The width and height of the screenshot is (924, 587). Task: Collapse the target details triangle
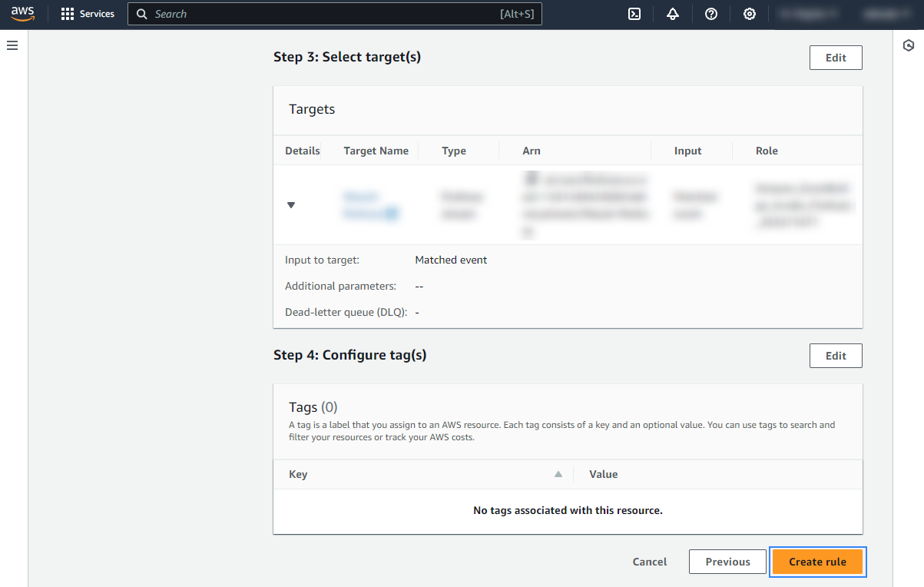click(291, 205)
